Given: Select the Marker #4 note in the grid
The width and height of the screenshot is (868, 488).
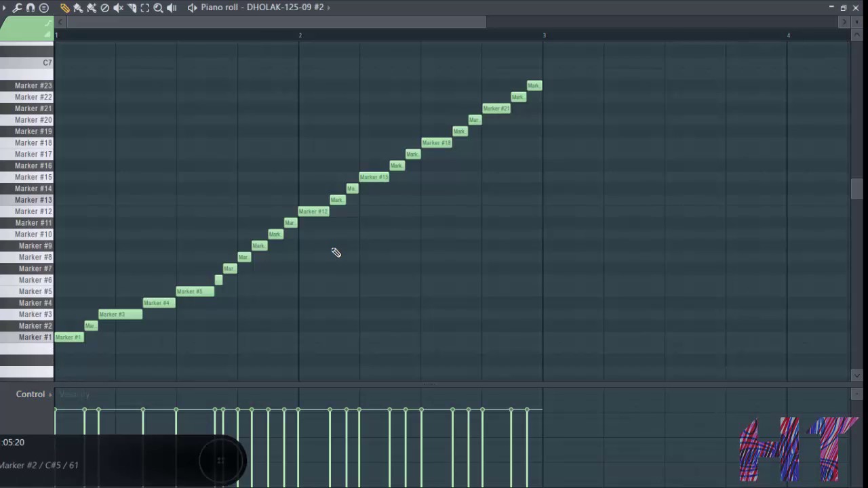Looking at the screenshot, I should (159, 303).
